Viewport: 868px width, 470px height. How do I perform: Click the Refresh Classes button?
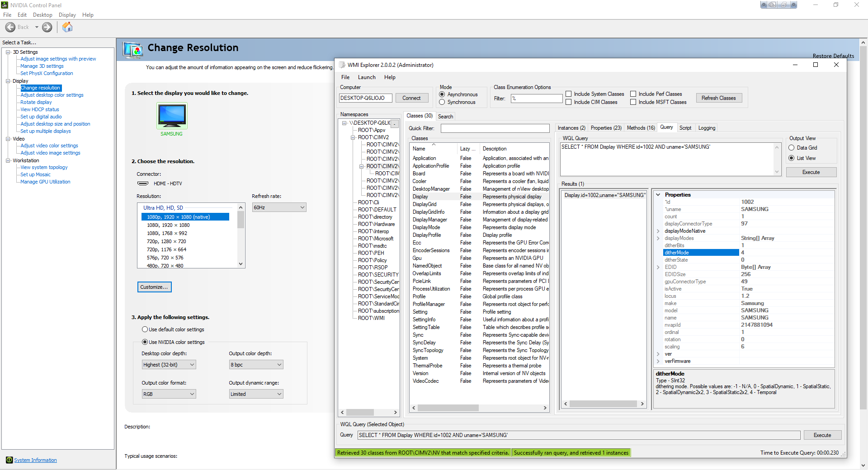[718, 98]
